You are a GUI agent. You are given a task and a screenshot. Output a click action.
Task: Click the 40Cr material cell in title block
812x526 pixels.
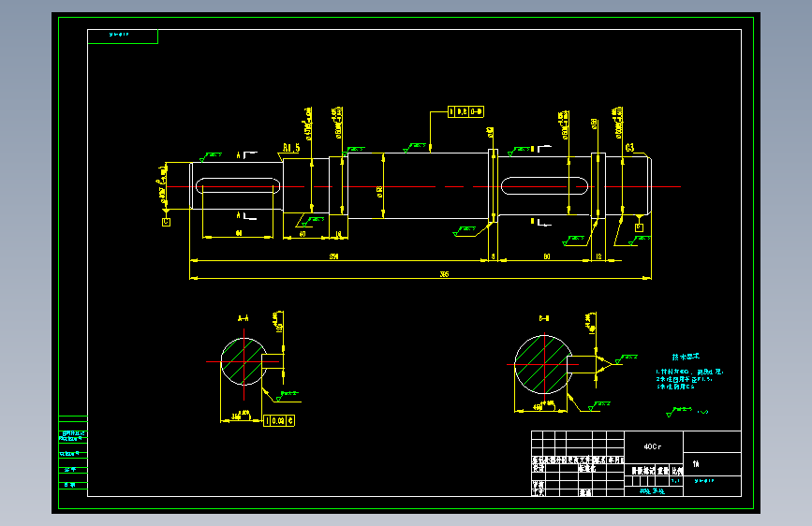654,446
